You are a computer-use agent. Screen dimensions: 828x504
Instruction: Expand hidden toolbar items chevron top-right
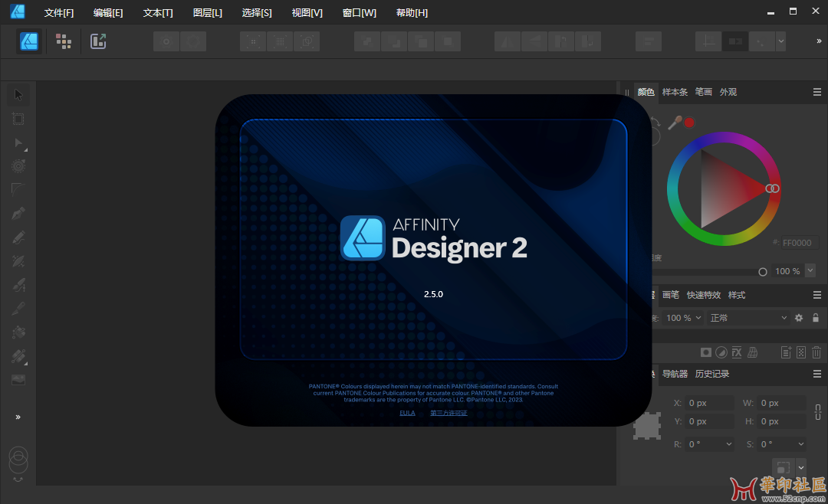click(x=819, y=41)
